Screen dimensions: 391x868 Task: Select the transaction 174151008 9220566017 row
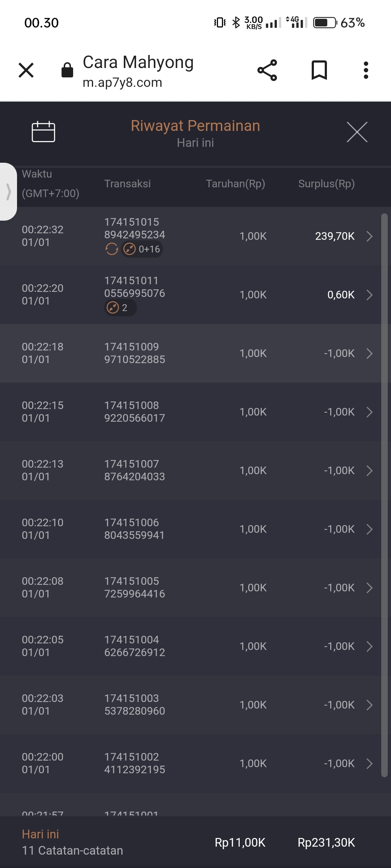coord(134,412)
